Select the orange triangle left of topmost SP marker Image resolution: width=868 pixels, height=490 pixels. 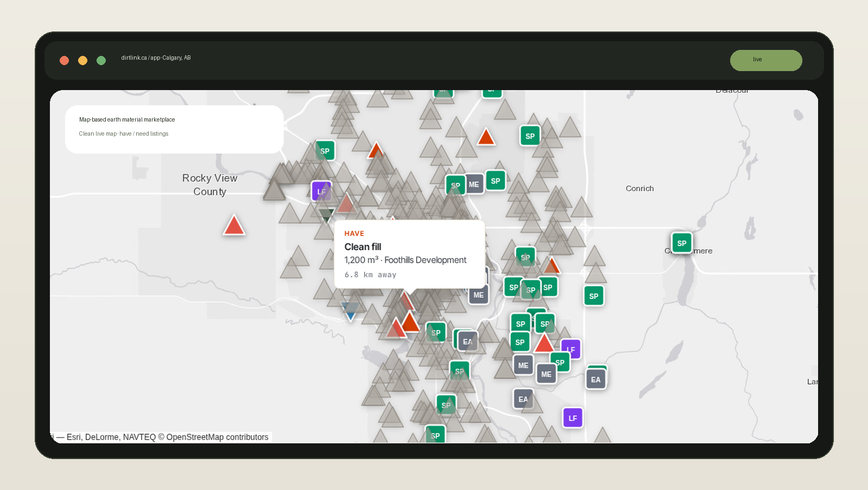pos(486,137)
